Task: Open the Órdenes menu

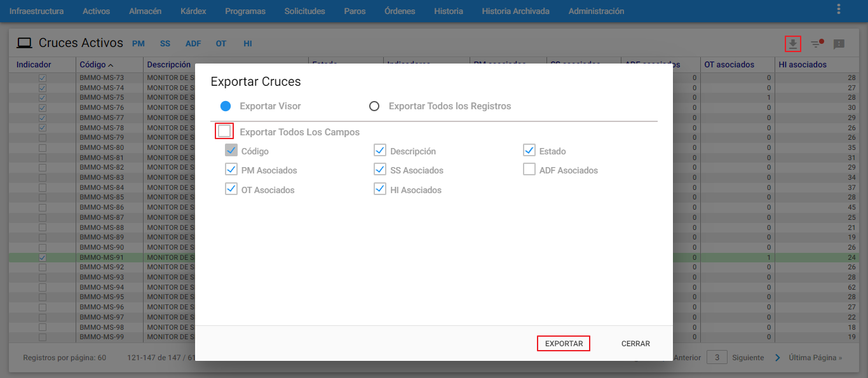Action: click(x=400, y=11)
